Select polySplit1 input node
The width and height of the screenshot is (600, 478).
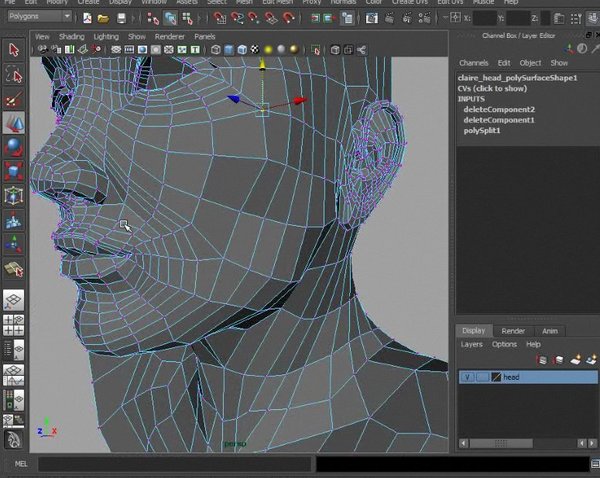pyautogui.click(x=482, y=131)
